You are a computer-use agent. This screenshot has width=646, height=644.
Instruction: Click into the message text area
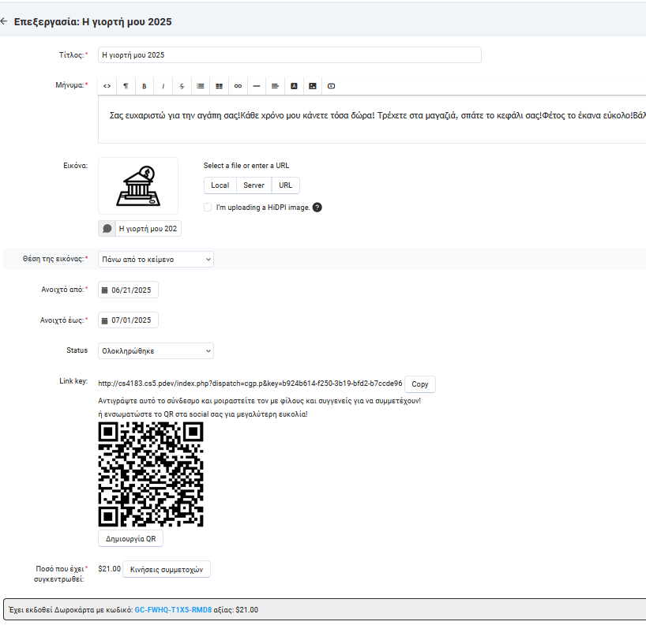(x=372, y=119)
